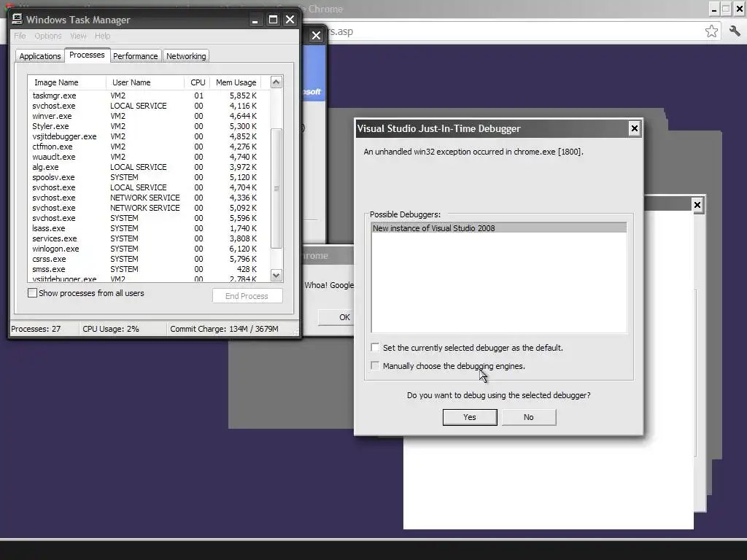Switch to the Applications tab
This screenshot has width=747, height=560.
coord(40,56)
